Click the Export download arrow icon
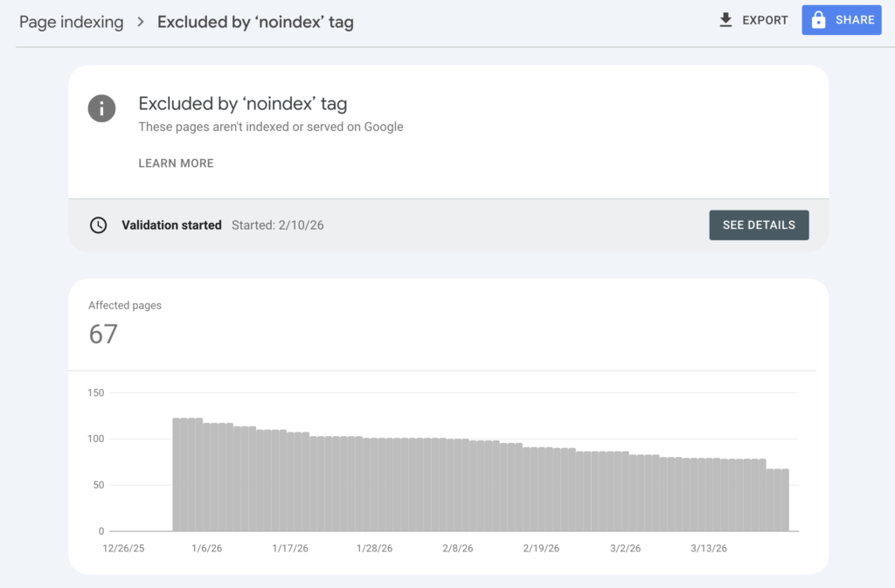This screenshot has width=895, height=588. [725, 20]
